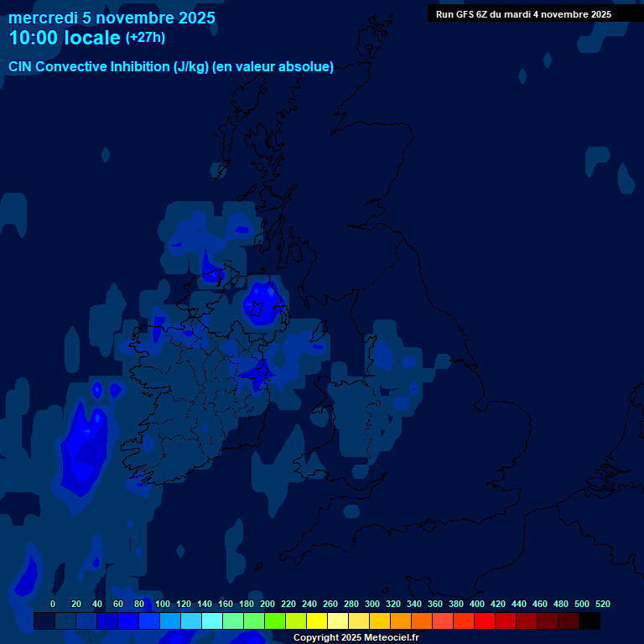Open the Copyright 2025 Meteociel.fr link
The width and height of the screenshot is (644, 644).
(x=356, y=638)
